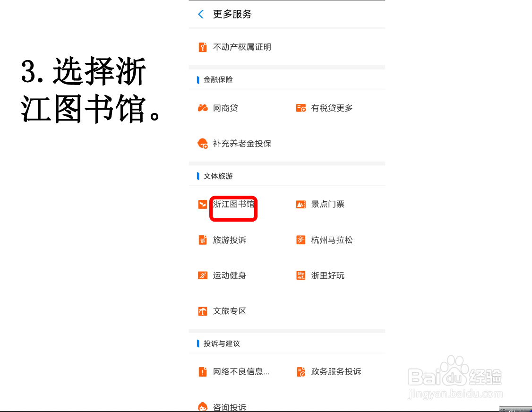
Task: Open the 景点门票 ticket icon
Action: (301, 204)
